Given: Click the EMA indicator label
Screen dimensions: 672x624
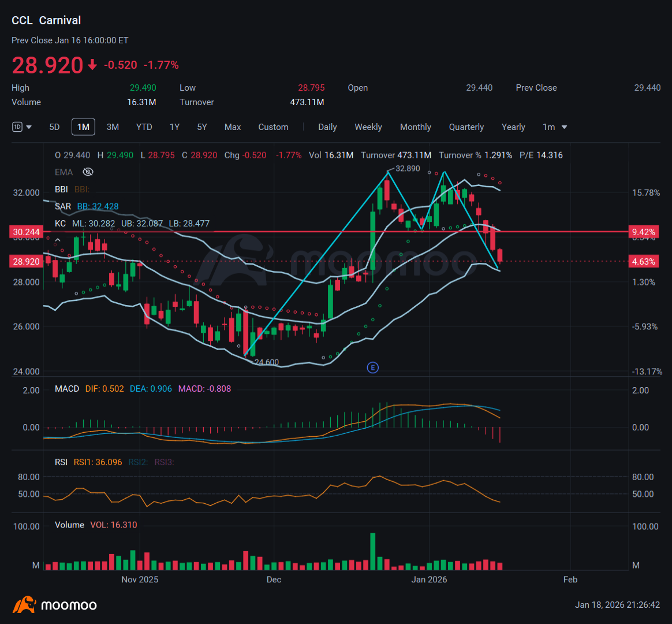Looking at the screenshot, I should pyautogui.click(x=64, y=172).
